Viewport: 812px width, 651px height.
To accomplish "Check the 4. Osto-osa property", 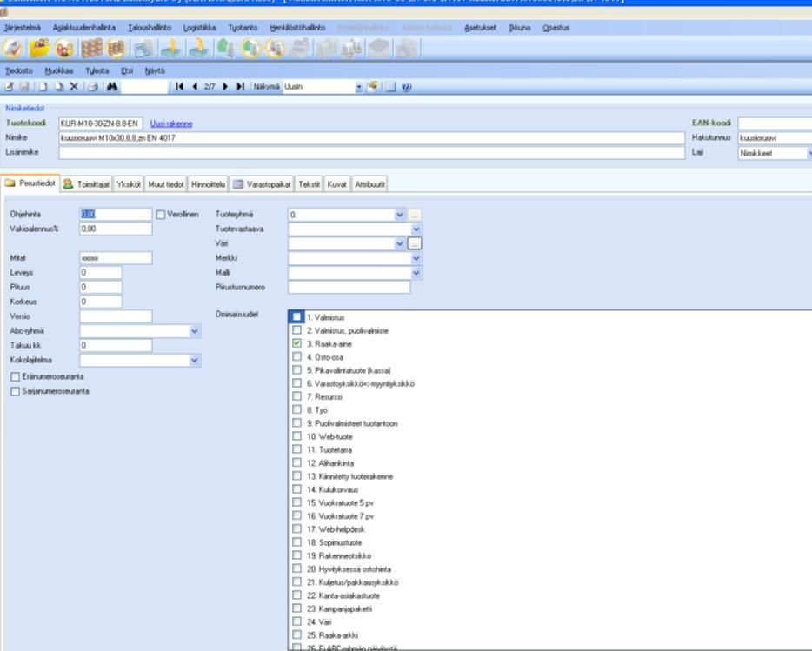I will tap(296, 356).
